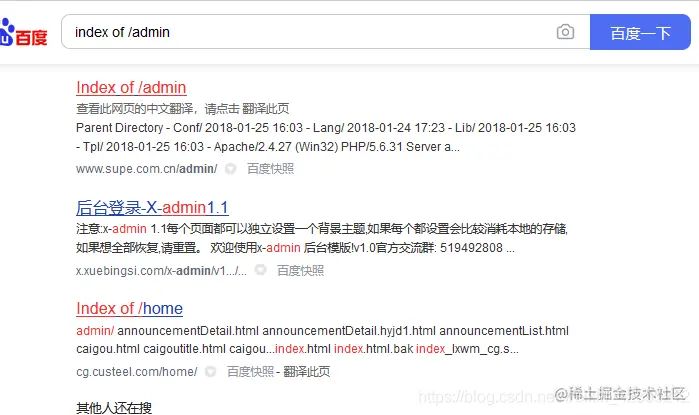Click shield icon beside cg.custeel.com/home/
The image size is (699, 415).
pyautogui.click(x=210, y=371)
